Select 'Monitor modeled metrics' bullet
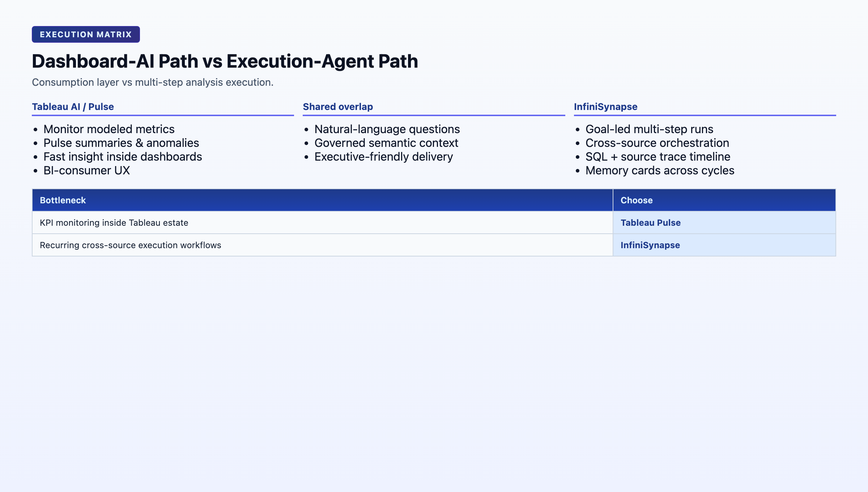 click(x=109, y=129)
